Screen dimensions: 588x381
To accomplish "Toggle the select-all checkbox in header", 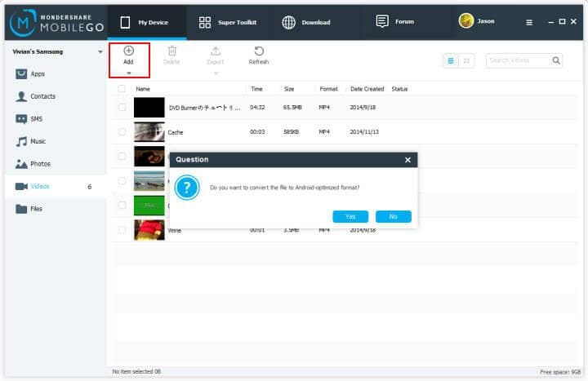I will tap(122, 89).
